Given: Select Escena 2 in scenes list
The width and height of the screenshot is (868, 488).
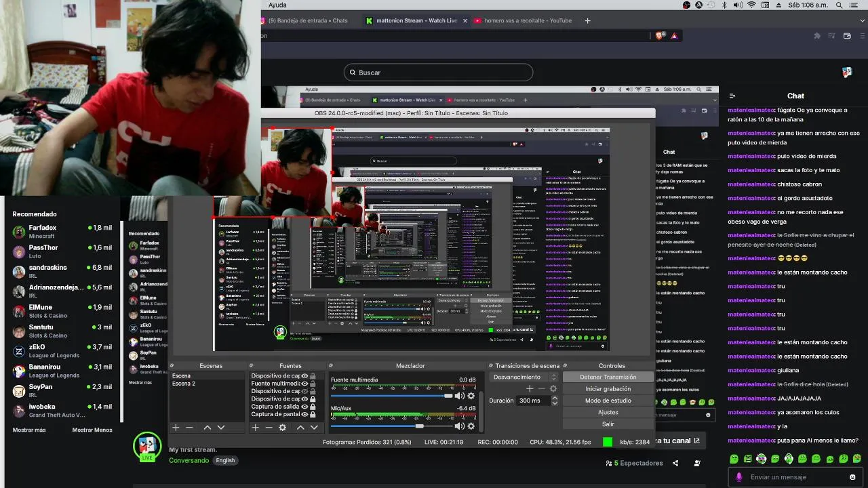Looking at the screenshot, I should pyautogui.click(x=206, y=384).
